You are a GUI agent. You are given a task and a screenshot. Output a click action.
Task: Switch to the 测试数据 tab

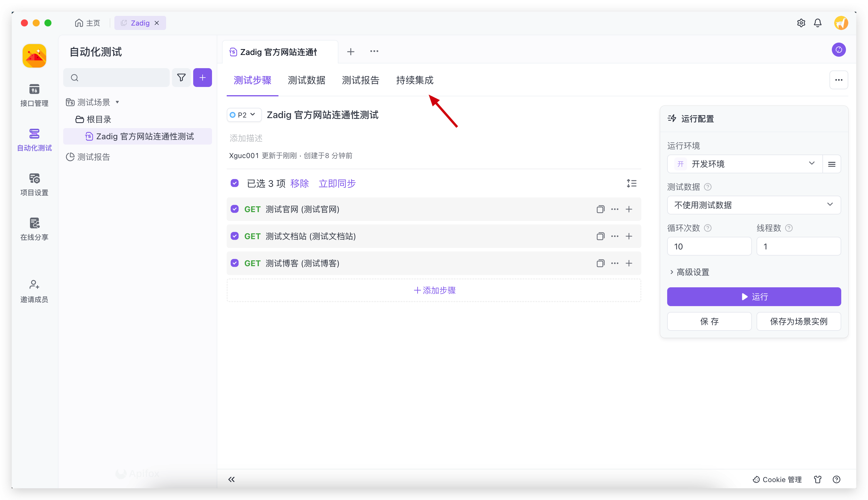[306, 80]
